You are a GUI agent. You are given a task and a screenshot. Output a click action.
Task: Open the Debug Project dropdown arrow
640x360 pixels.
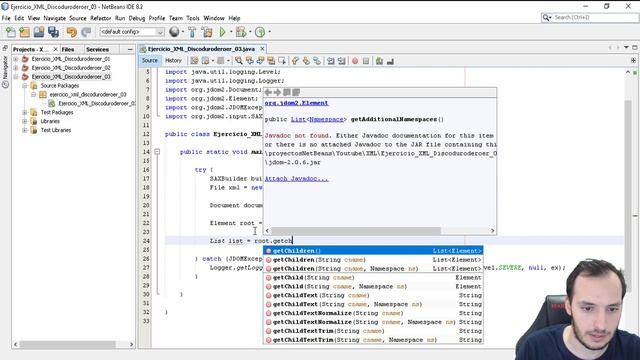(250, 32)
